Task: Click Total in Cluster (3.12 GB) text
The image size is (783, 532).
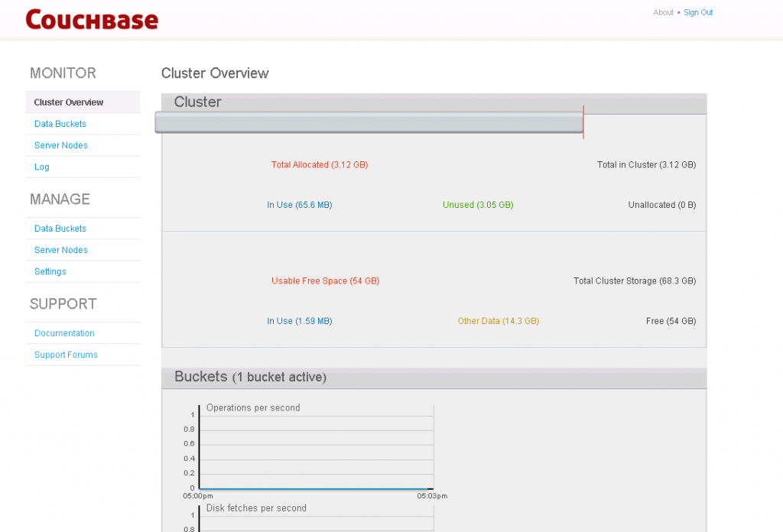Action: [x=646, y=164]
